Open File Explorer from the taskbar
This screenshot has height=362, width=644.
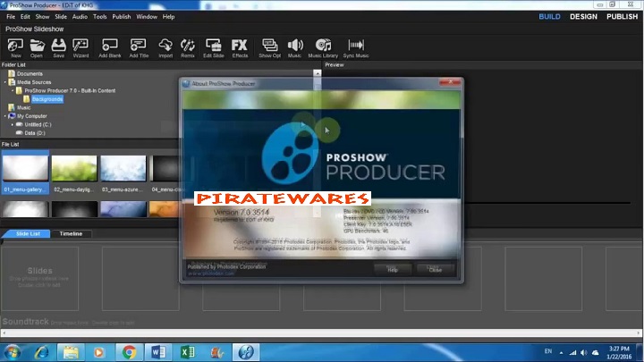tap(71, 352)
